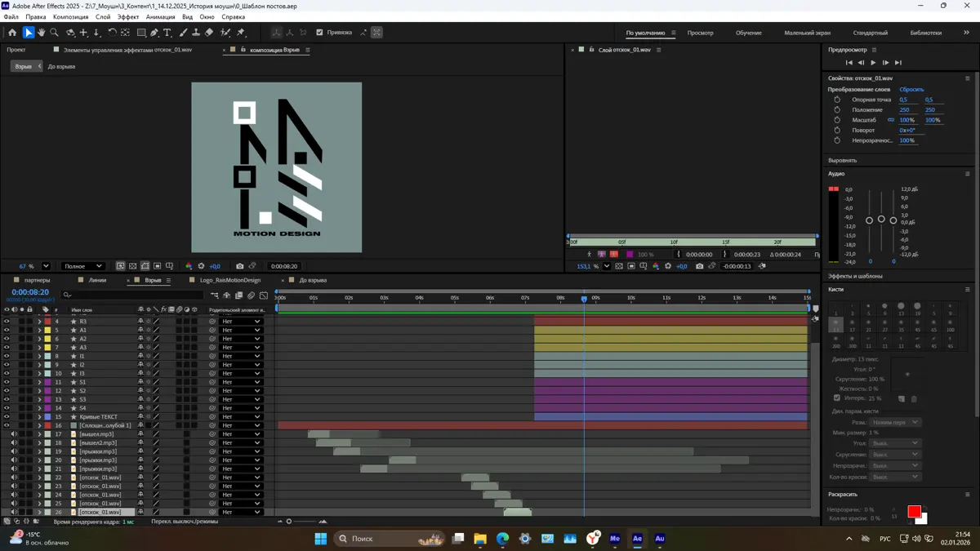Open the Файл menu
The height and width of the screenshot is (551, 980).
(11, 17)
